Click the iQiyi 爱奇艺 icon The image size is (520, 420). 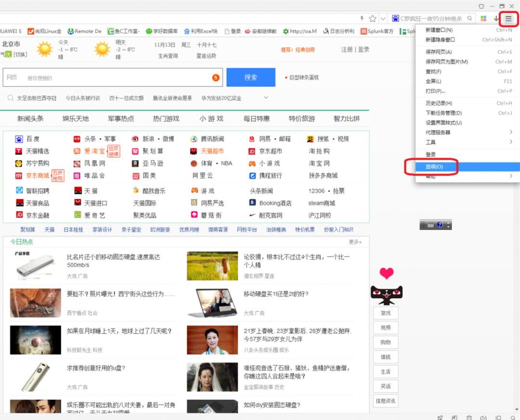pyautogui.click(x=77, y=215)
